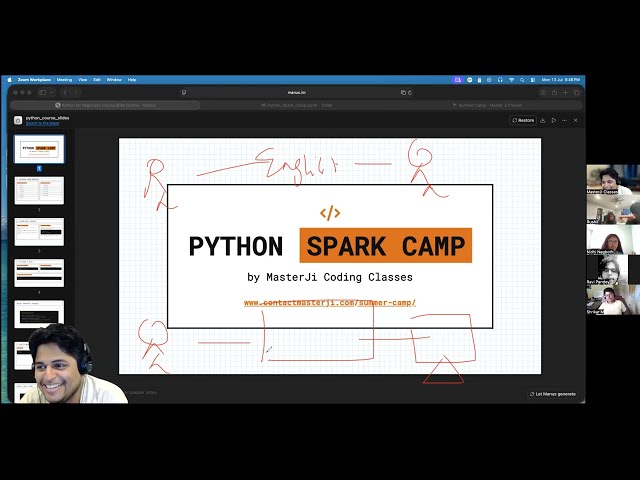This screenshot has height=480, width=640.
Task: Click the date and time clock
Action: click(561, 80)
